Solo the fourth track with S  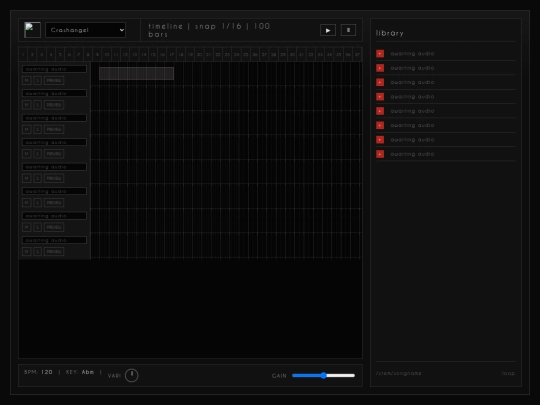(38, 154)
